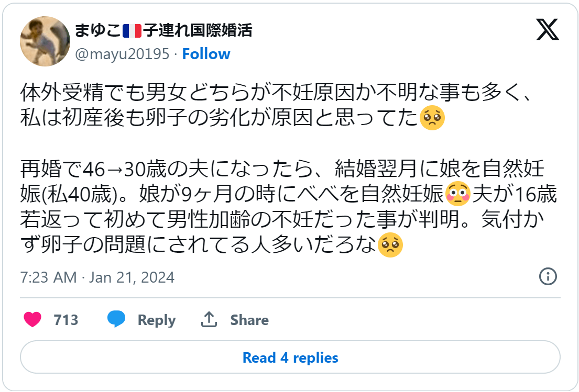Like the post via the heart icon
The width and height of the screenshot is (579, 392).
click(x=32, y=320)
